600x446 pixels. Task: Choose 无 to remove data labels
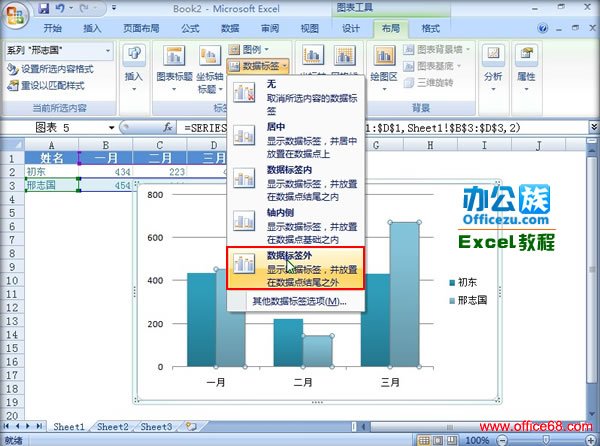[x=296, y=97]
